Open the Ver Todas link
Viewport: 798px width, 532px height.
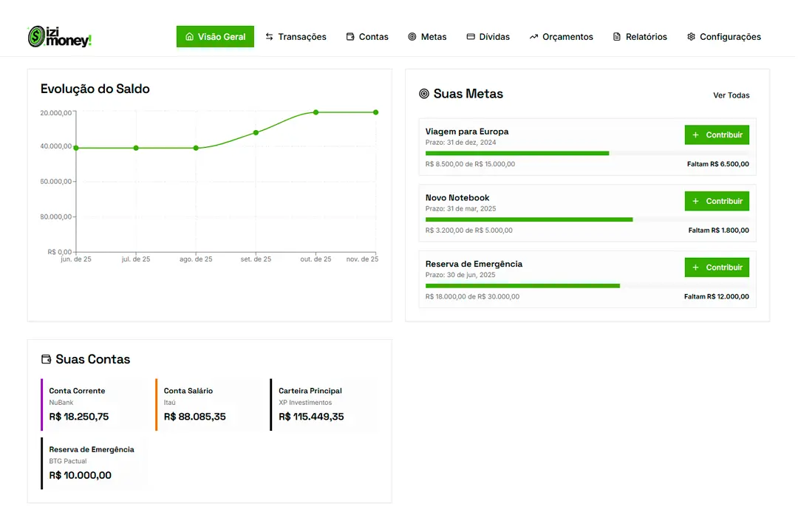[x=731, y=95]
